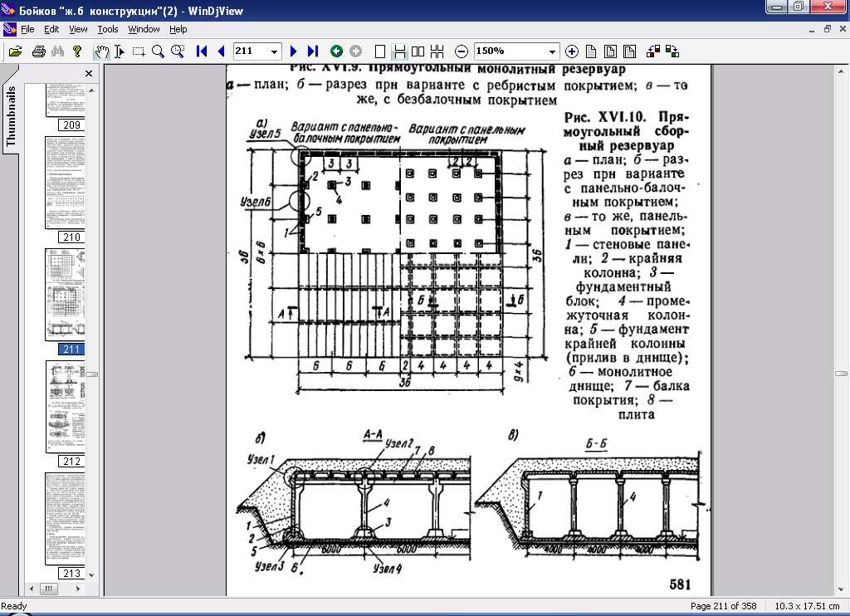
Task: Choose the rectangle select region tool
Action: point(139,51)
